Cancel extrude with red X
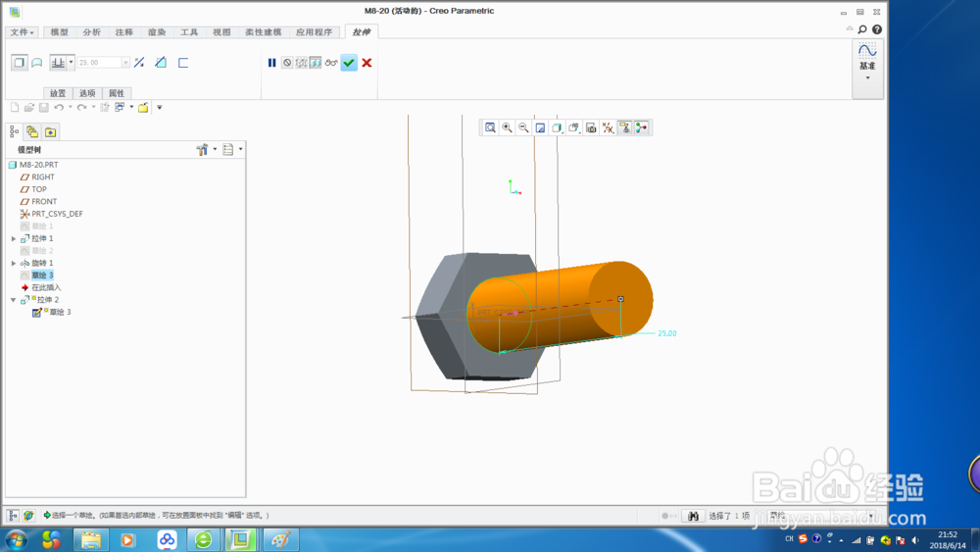 coord(367,63)
